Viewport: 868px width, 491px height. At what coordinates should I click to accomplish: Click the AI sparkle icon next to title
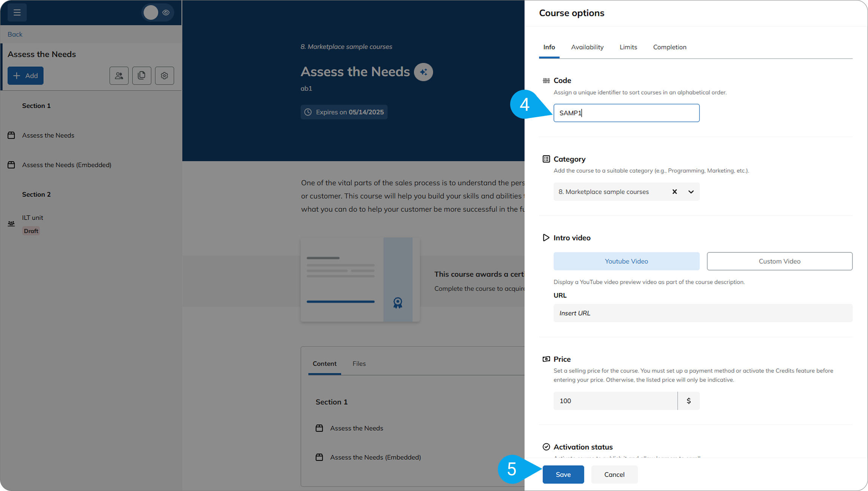[x=423, y=72]
